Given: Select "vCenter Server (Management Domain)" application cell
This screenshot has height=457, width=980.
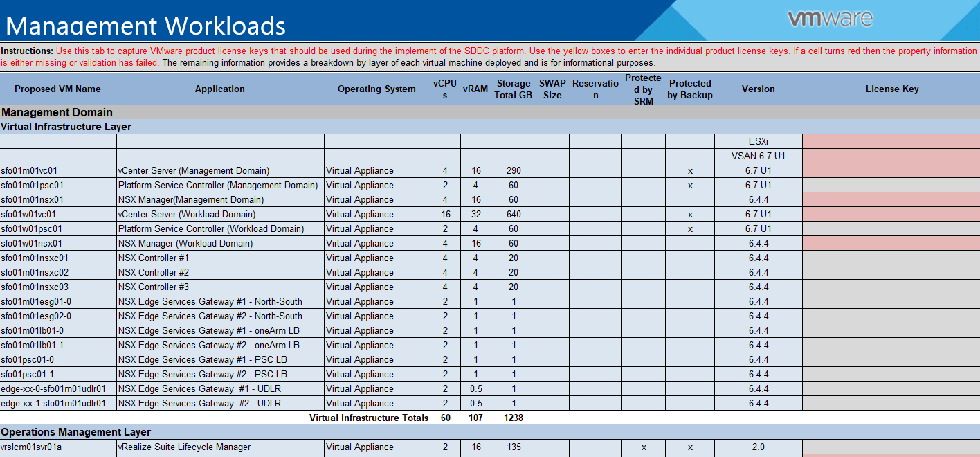Looking at the screenshot, I should click(x=220, y=170).
